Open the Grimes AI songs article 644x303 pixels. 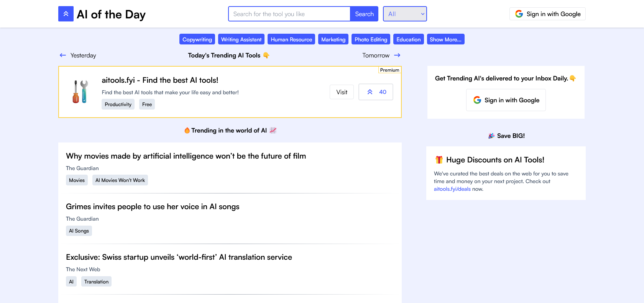click(153, 206)
